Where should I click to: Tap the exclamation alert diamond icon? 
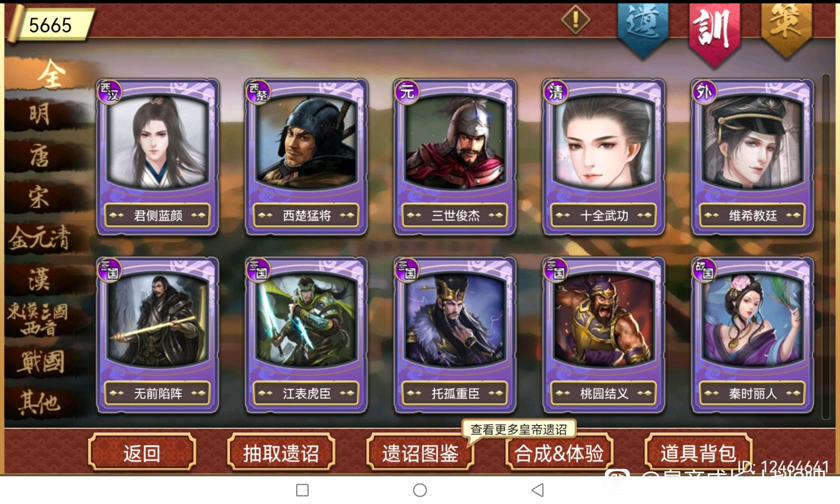(x=575, y=19)
